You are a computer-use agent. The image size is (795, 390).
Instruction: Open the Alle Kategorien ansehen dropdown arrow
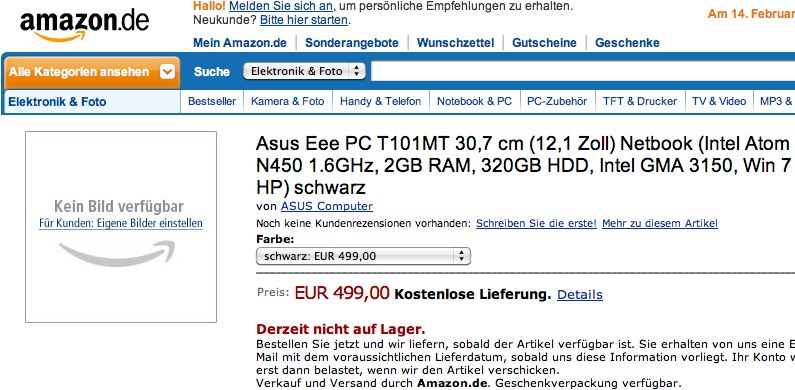(167, 73)
